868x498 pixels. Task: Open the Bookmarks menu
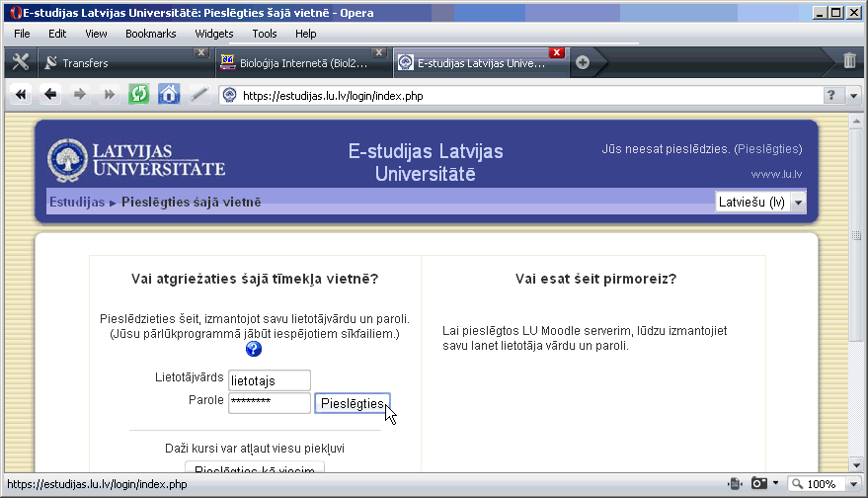click(x=150, y=34)
